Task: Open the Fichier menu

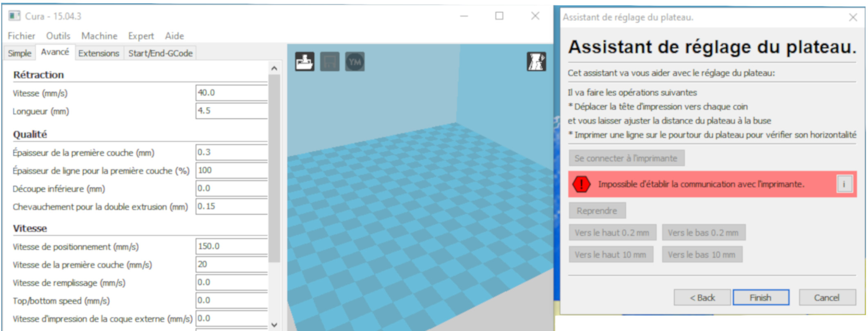Action: (21, 36)
